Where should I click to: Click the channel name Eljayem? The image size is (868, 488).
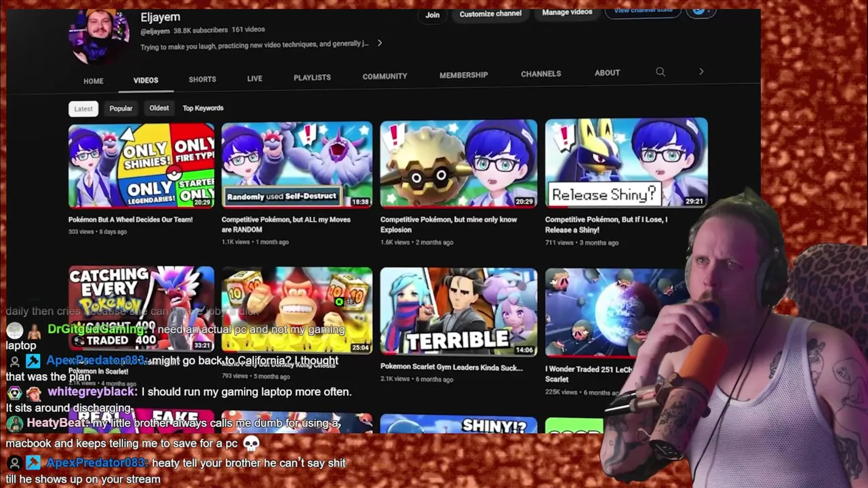pyautogui.click(x=160, y=17)
